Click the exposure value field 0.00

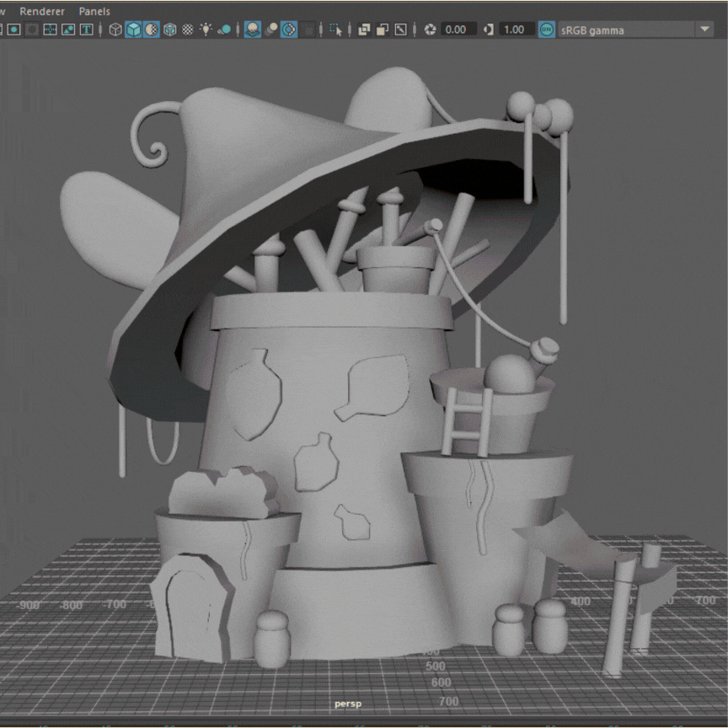tap(455, 29)
